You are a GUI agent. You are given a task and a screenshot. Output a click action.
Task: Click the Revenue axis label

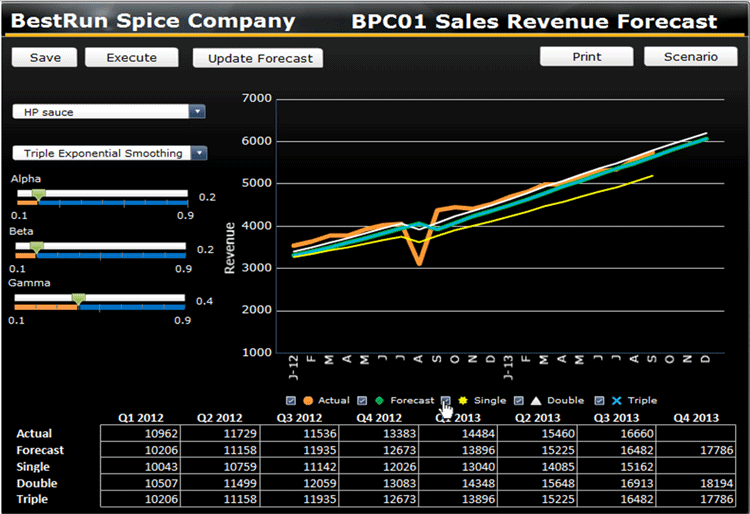pos(230,248)
